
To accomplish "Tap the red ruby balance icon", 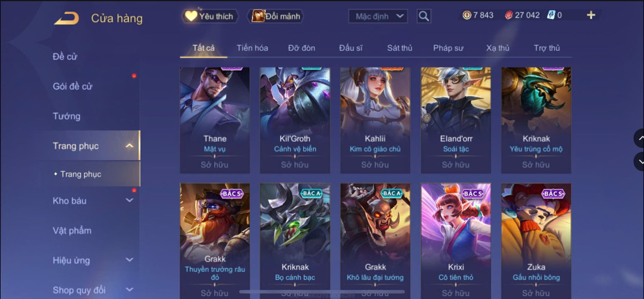I will [x=508, y=15].
